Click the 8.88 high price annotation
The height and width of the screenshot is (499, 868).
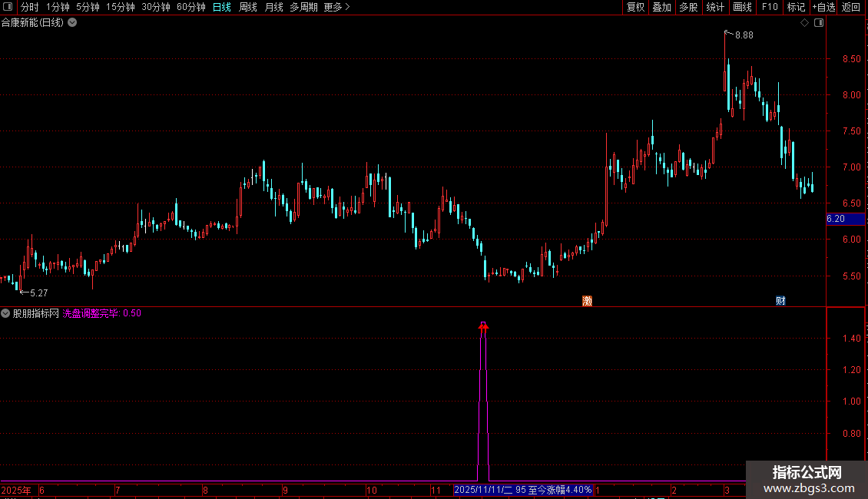click(x=744, y=35)
